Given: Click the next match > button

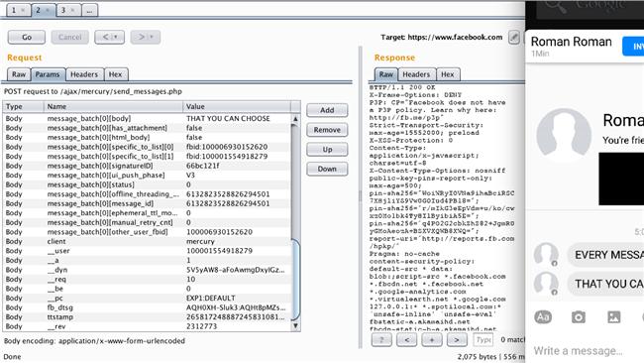Looking at the screenshot, I should 457,340.
